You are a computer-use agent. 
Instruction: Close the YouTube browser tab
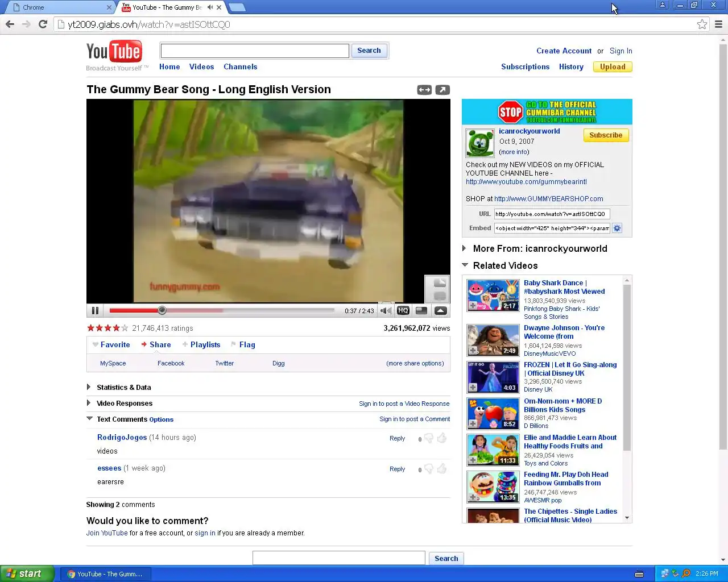219,7
